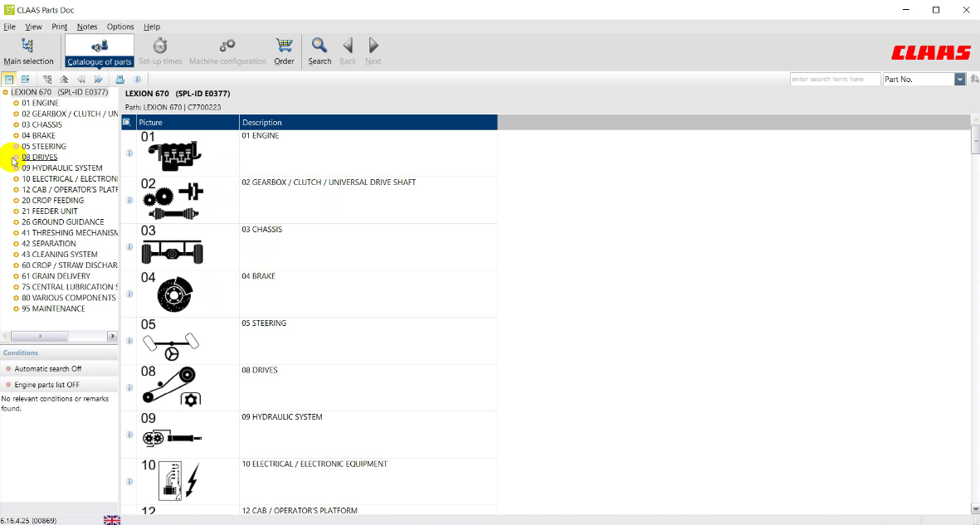980x525 pixels.
Task: Click the double-left previous arrows icon
Action: point(80,80)
